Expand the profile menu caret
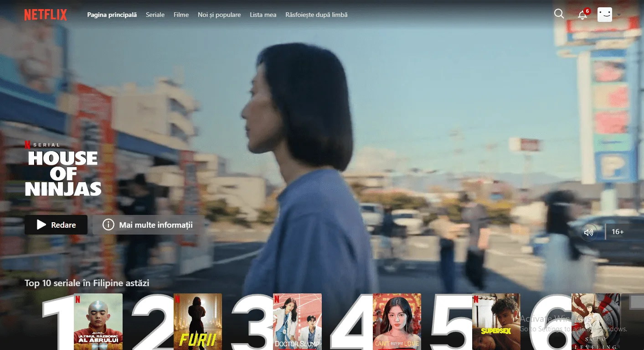 [618, 15]
